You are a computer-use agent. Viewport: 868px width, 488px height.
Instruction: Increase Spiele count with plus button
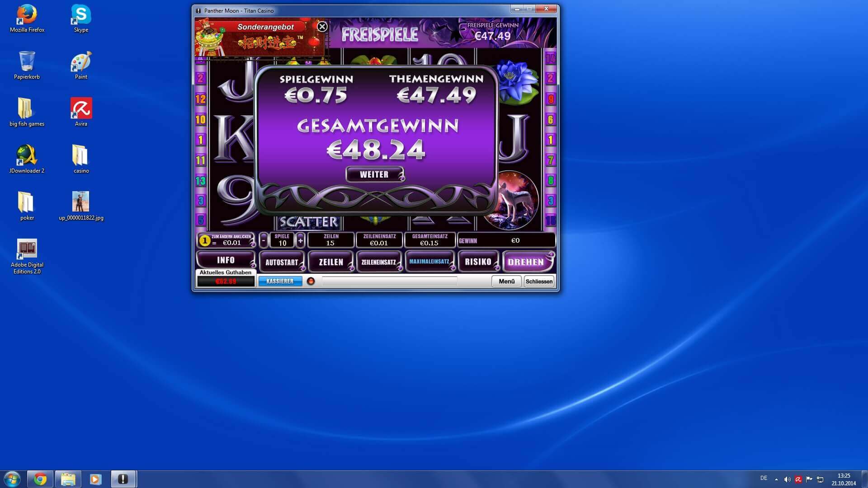300,240
